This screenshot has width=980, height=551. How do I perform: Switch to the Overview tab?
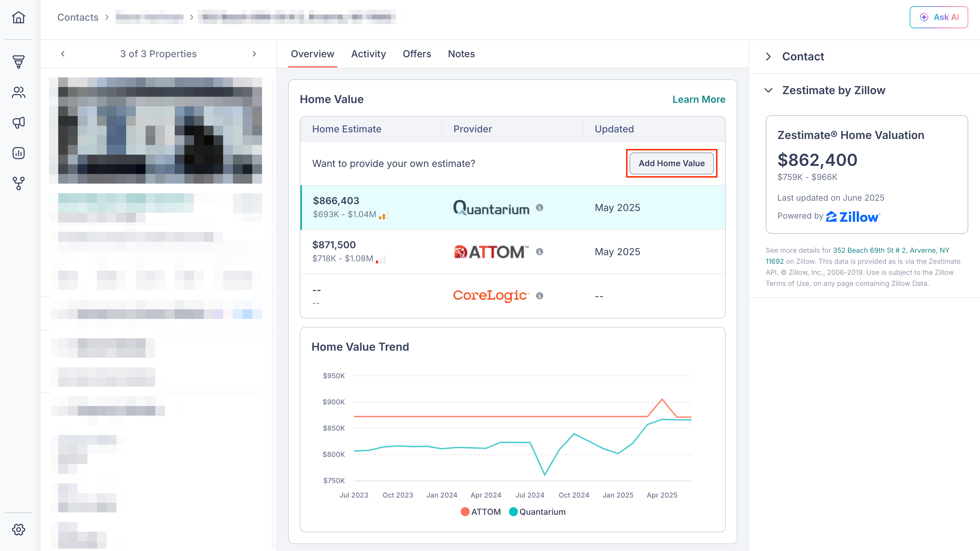[312, 54]
